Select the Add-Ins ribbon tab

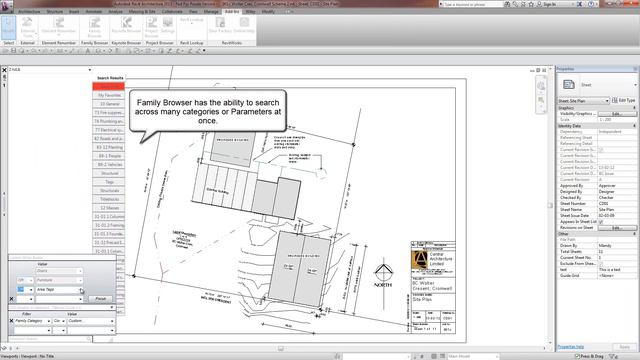[232, 11]
